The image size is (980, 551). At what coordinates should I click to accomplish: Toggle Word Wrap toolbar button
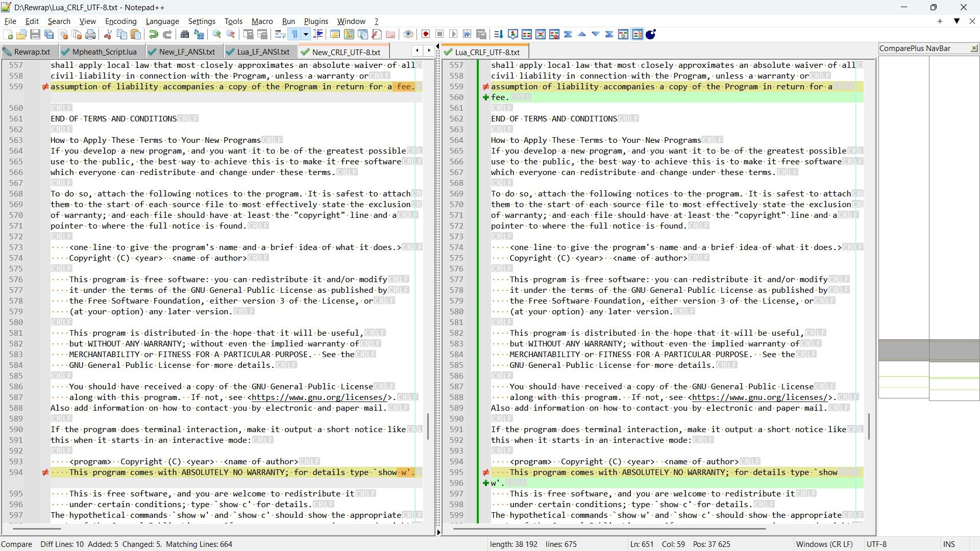pos(280,34)
